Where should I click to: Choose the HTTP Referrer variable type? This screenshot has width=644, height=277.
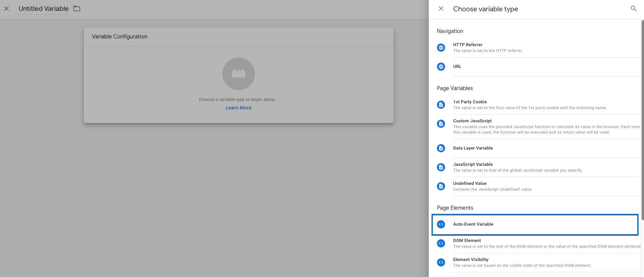(x=467, y=45)
